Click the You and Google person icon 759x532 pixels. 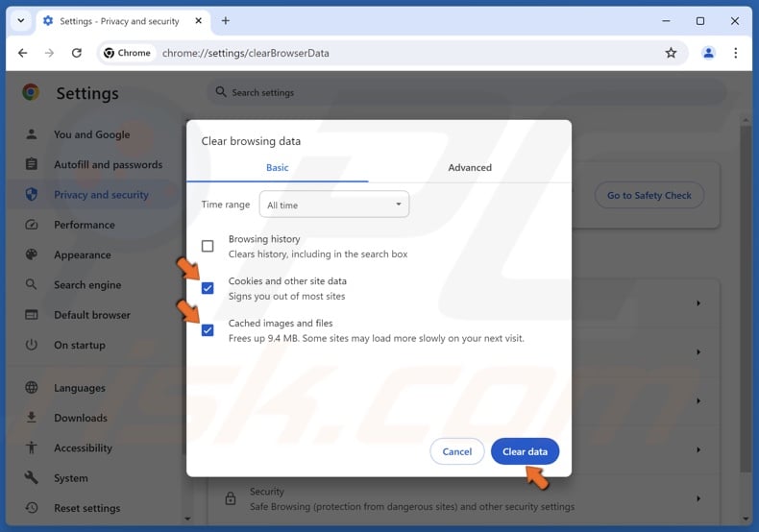pos(32,134)
